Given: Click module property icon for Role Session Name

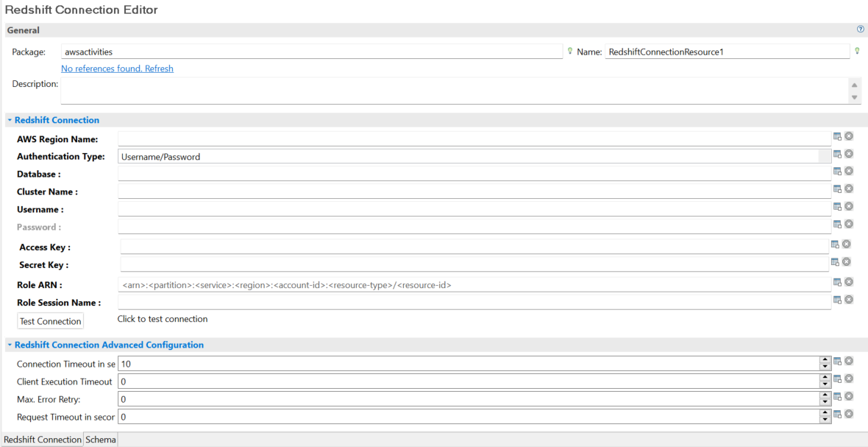Looking at the screenshot, I should click(838, 300).
